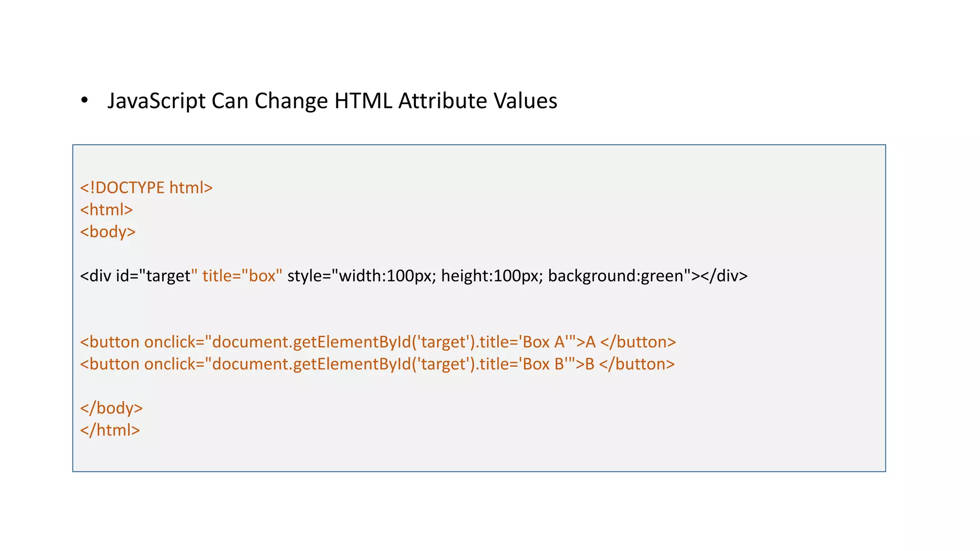980x551 pixels.
Task: Click the Box A button code line
Action: click(x=378, y=342)
